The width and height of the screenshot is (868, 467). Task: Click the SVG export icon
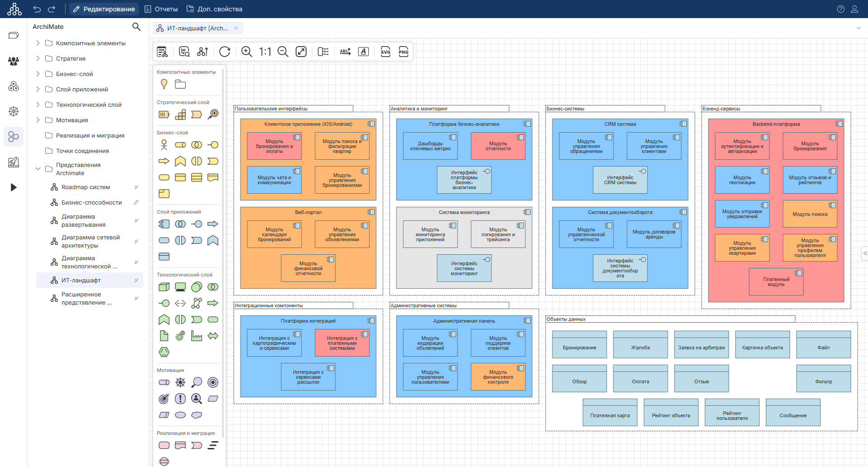pos(385,52)
